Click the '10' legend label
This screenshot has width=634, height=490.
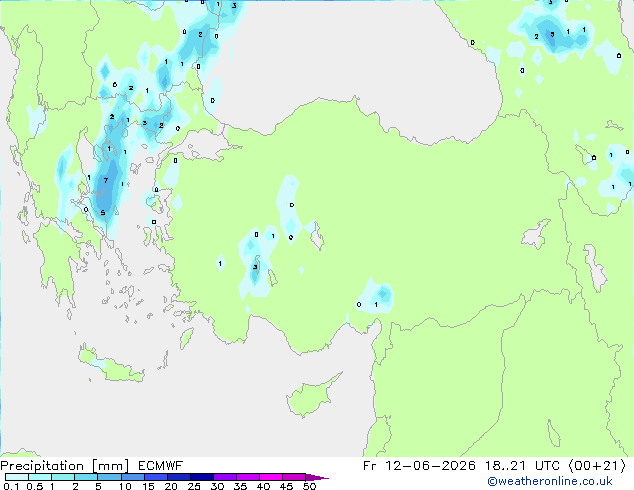tap(125, 486)
